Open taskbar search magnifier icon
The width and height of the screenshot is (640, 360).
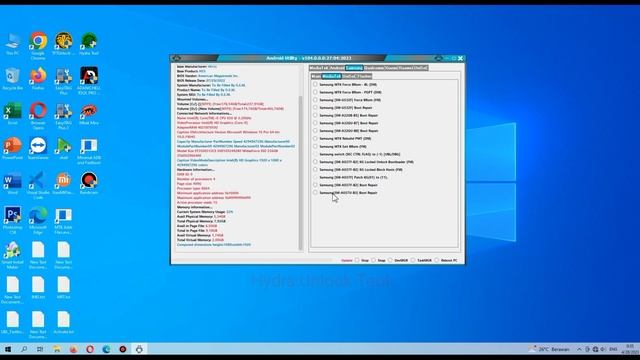24,349
